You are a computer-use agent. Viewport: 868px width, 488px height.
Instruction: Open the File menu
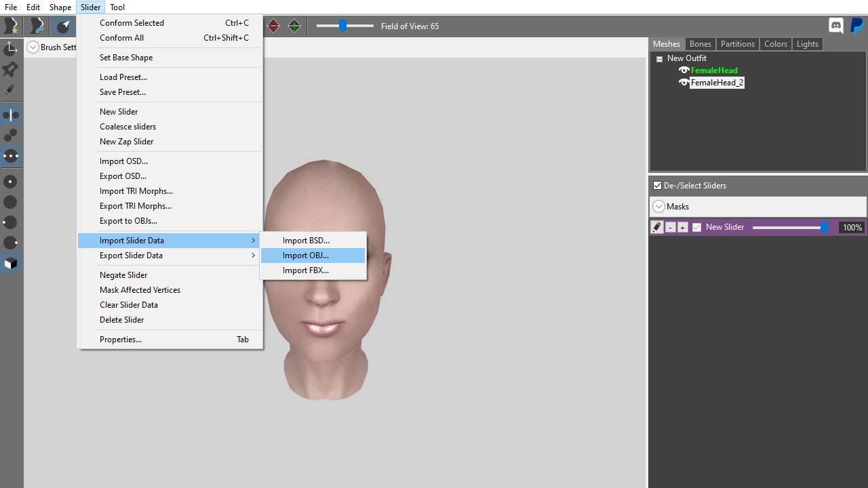(11, 7)
